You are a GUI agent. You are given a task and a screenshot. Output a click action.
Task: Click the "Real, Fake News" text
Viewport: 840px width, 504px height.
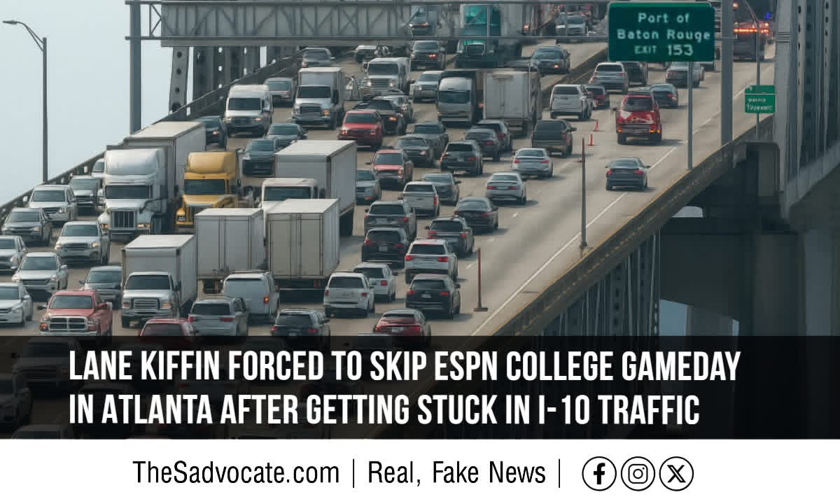pyautogui.click(x=456, y=473)
